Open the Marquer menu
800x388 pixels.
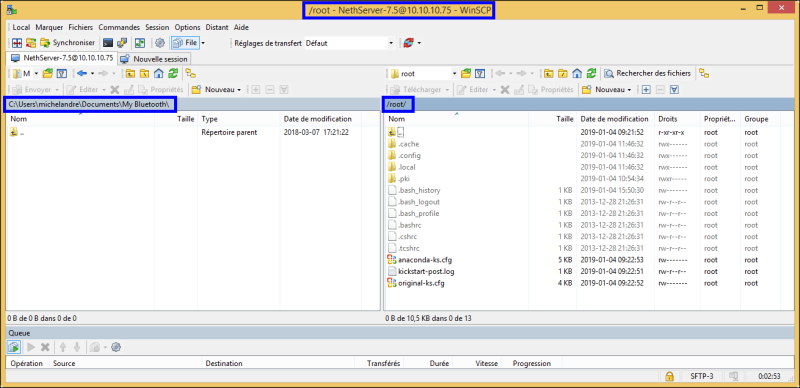click(49, 27)
